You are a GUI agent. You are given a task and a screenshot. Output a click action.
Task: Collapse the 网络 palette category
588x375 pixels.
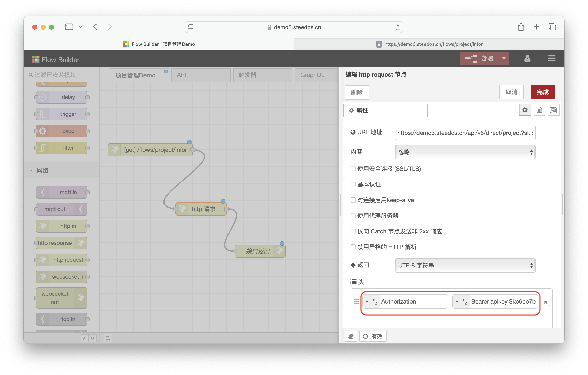pos(61,170)
